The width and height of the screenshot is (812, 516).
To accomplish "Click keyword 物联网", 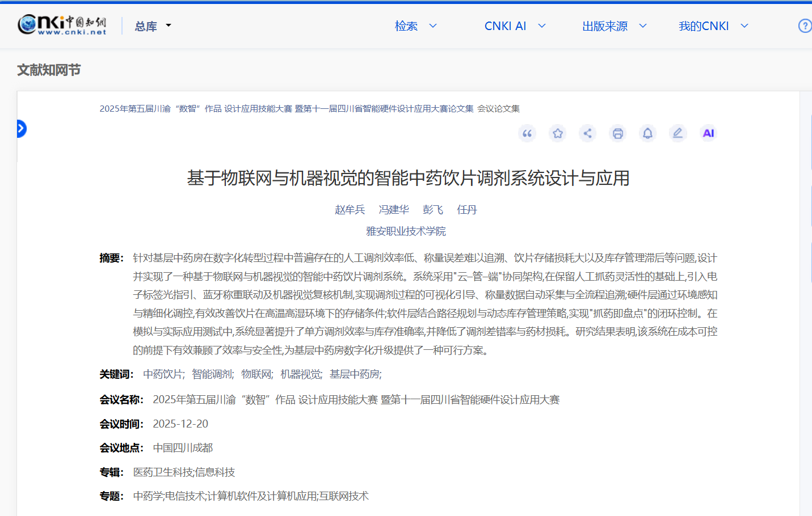I will tap(257, 374).
